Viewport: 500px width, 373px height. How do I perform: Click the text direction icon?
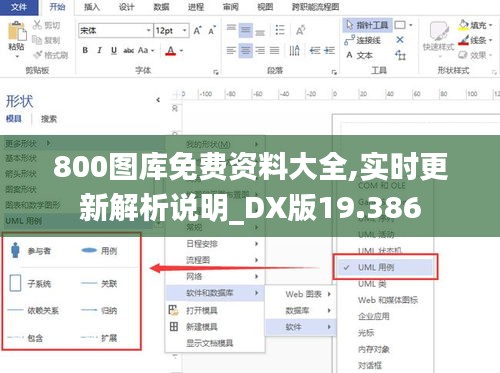(294, 50)
